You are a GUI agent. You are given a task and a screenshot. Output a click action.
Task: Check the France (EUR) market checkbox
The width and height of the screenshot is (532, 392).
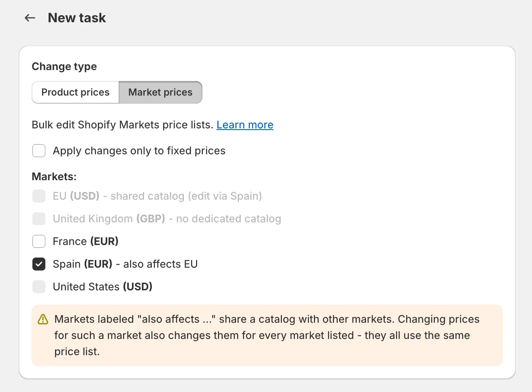click(x=39, y=241)
